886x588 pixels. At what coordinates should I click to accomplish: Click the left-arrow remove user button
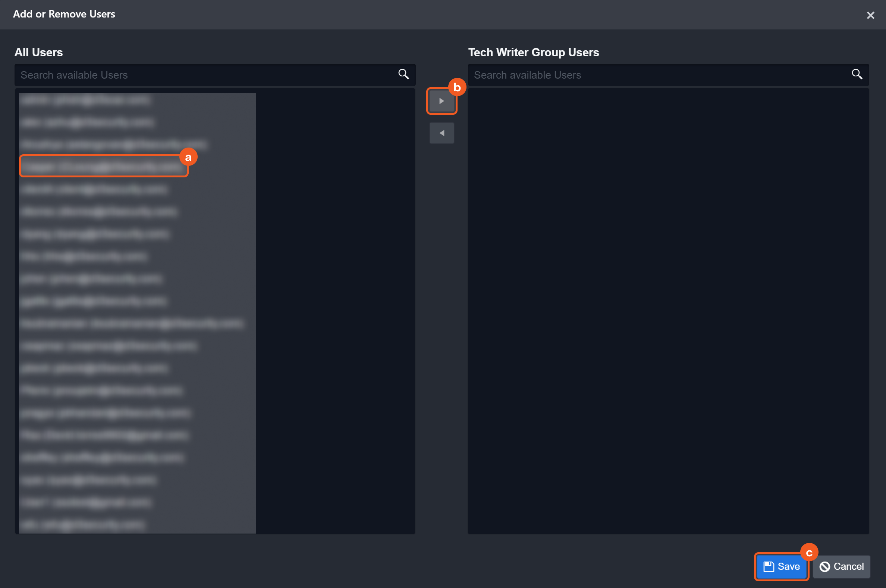[x=441, y=133]
